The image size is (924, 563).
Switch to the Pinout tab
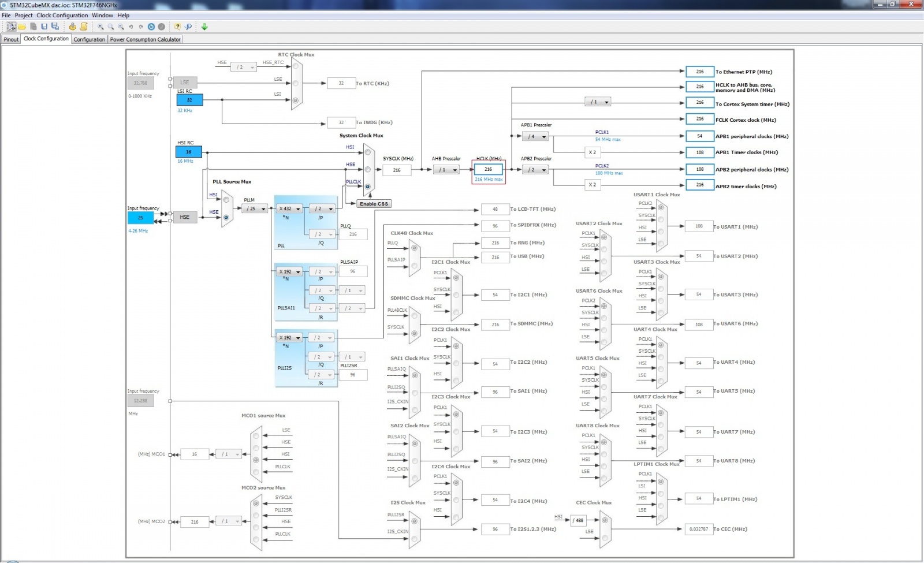pyautogui.click(x=12, y=39)
